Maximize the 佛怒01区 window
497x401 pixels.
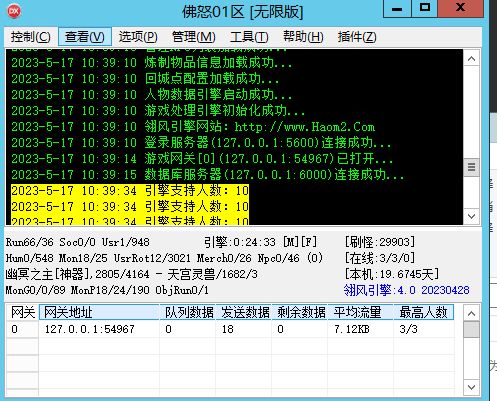(x=424, y=8)
